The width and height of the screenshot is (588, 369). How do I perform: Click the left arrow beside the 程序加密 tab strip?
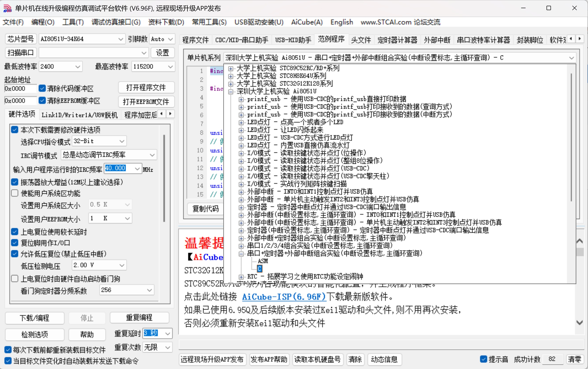coord(162,114)
